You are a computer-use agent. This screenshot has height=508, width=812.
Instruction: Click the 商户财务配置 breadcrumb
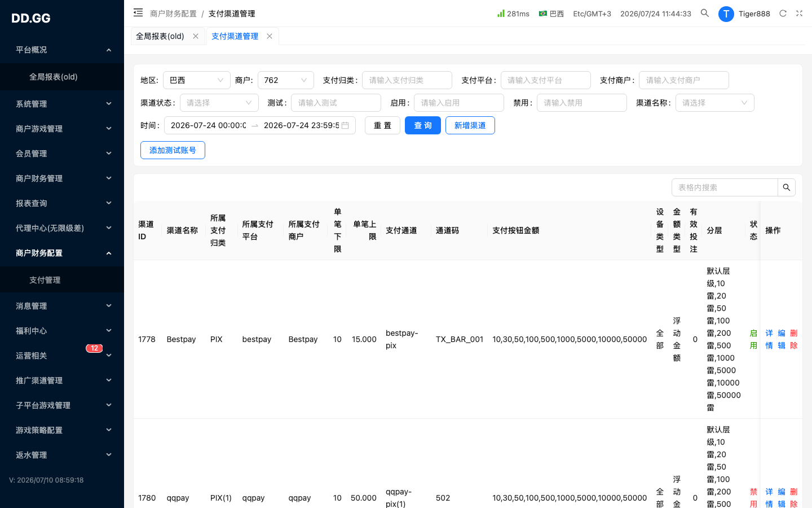click(x=173, y=14)
